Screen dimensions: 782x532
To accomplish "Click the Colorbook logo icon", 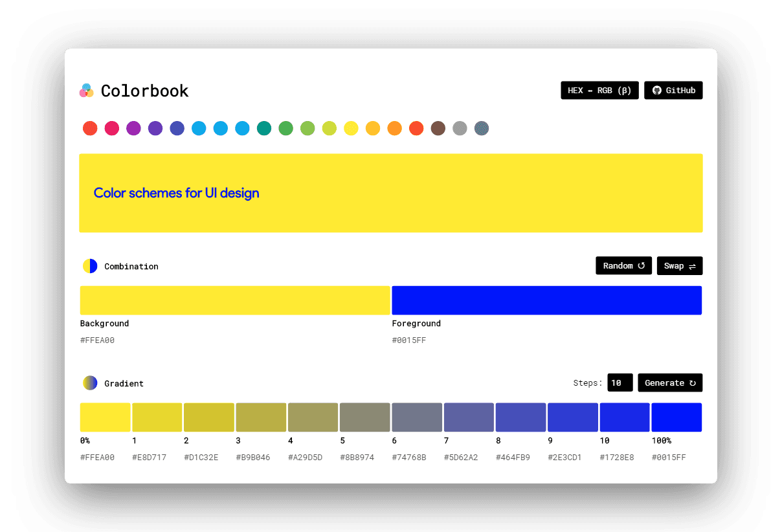I will 87,91.
